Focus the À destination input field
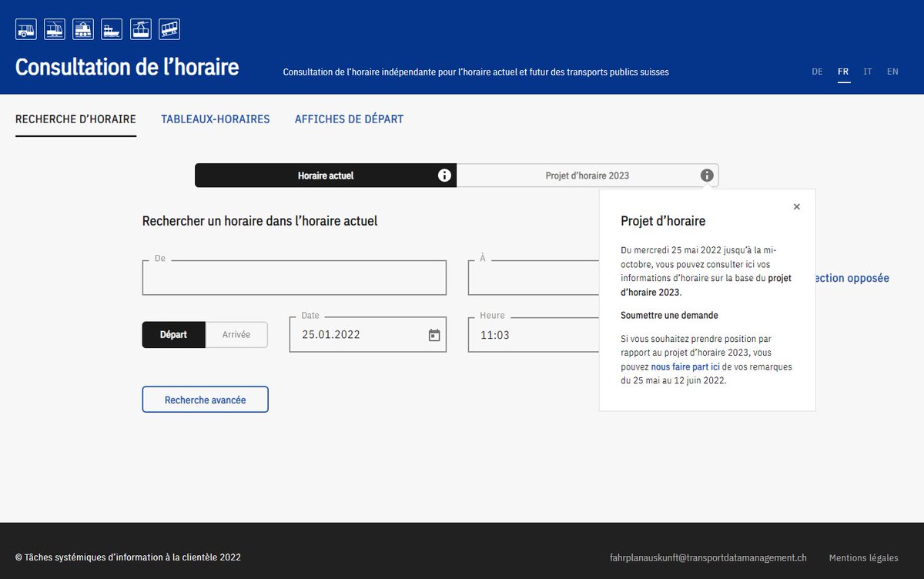 click(534, 278)
